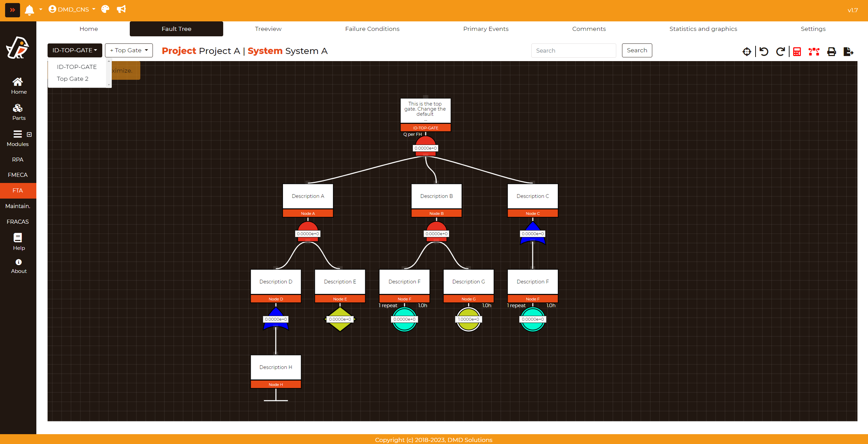This screenshot has width=868, height=444.
Task: Click the red tree layout icon
Action: click(814, 52)
